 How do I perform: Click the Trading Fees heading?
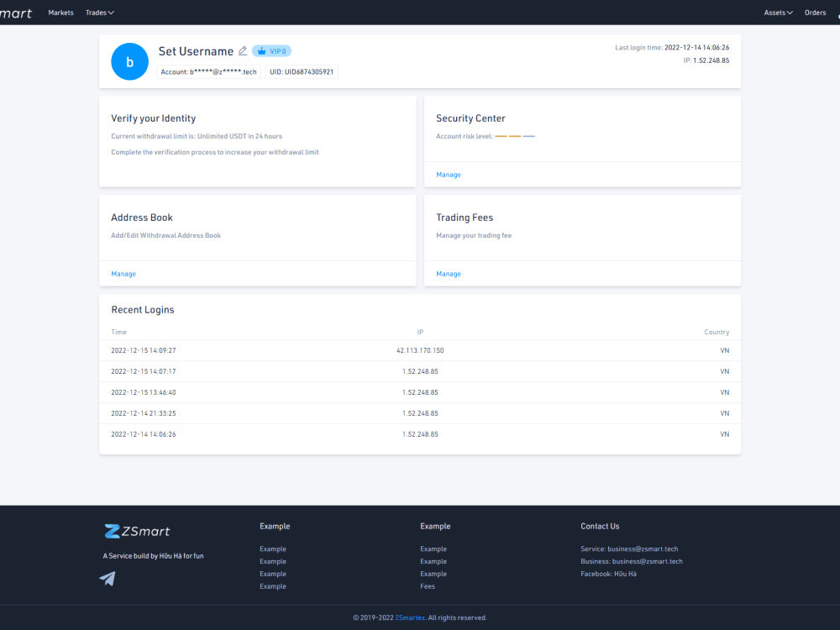click(x=465, y=218)
